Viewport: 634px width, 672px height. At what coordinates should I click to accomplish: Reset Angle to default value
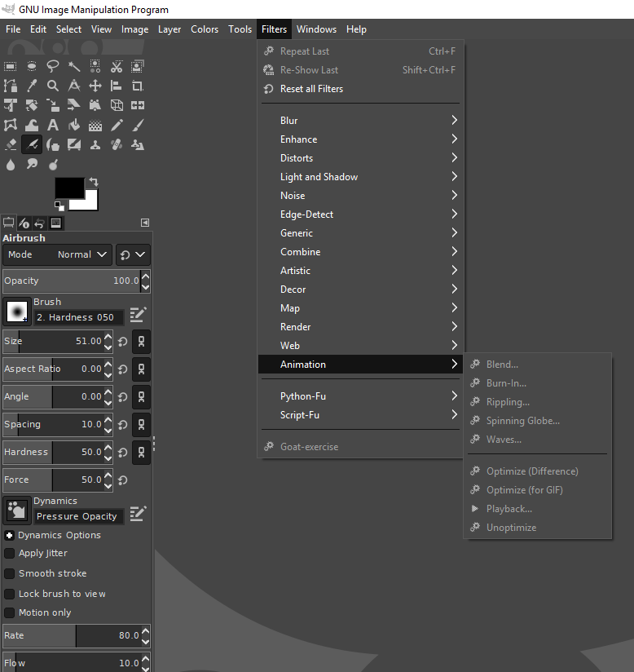coord(123,397)
